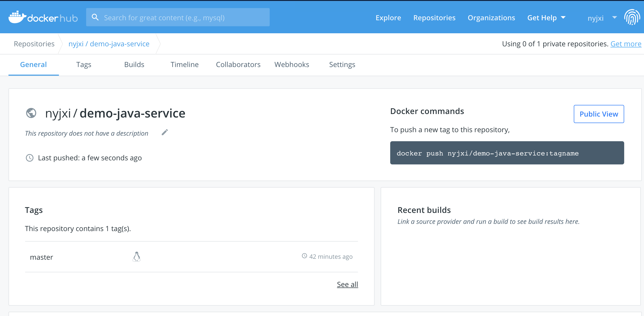Click the Linux penguin icon for master
This screenshot has width=644, height=316.
point(137,257)
